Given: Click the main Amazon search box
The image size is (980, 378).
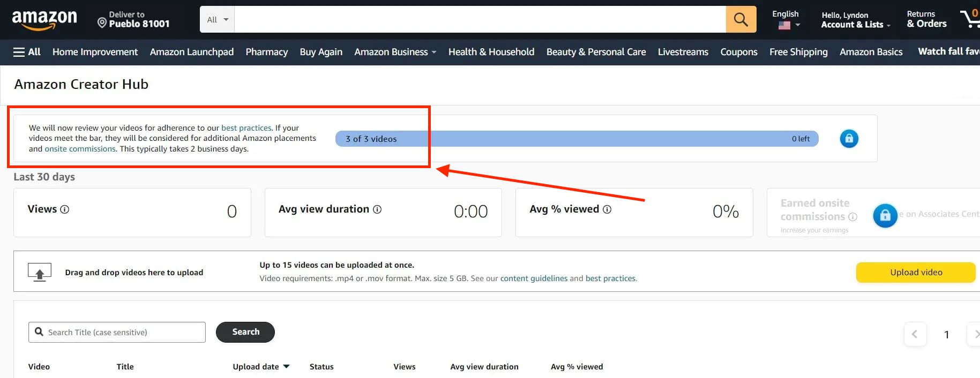Looking at the screenshot, I should coord(480,20).
